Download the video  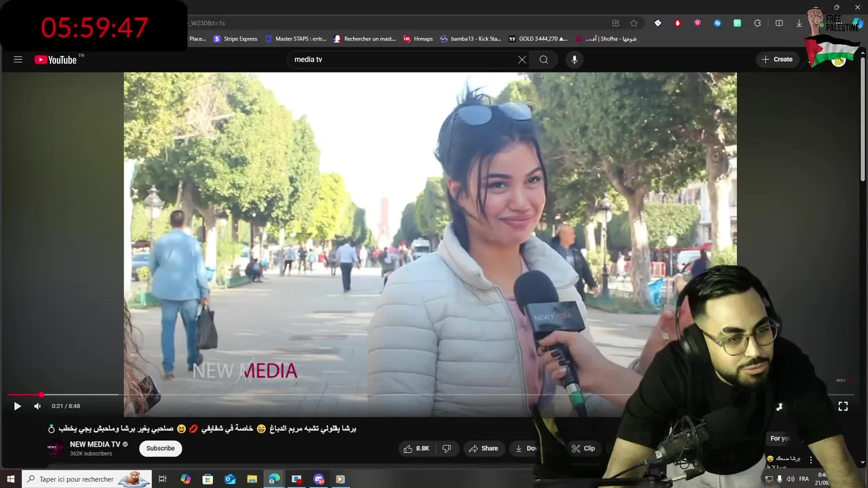pyautogui.click(x=526, y=448)
